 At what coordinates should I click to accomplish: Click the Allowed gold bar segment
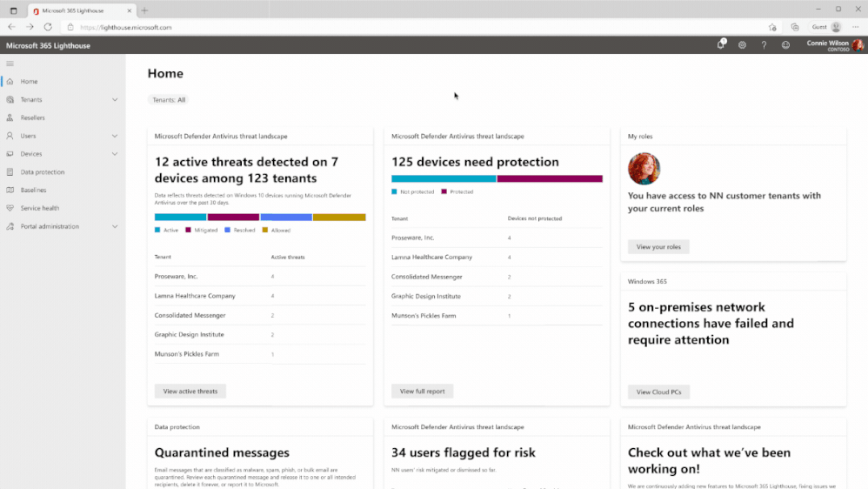click(339, 217)
